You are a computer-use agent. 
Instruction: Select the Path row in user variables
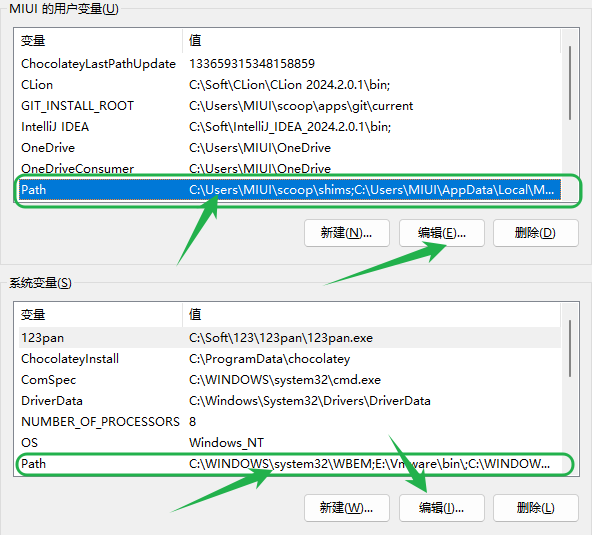(x=290, y=190)
